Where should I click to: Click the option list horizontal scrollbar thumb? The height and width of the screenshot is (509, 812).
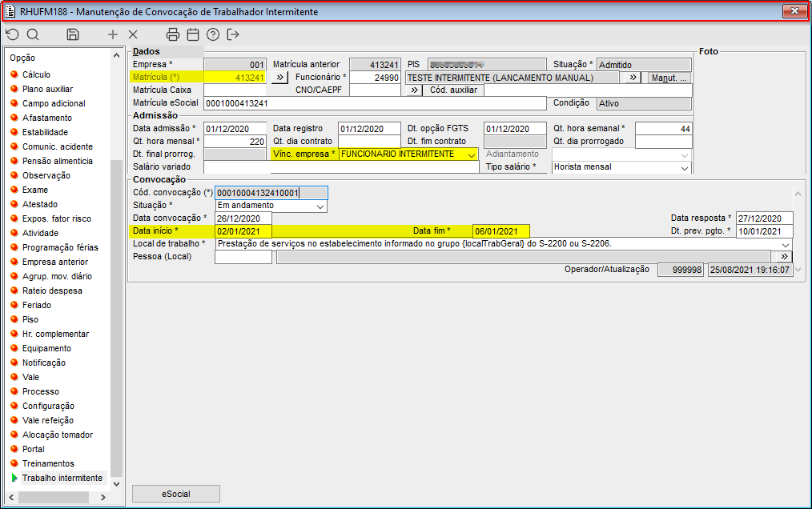coord(54,498)
